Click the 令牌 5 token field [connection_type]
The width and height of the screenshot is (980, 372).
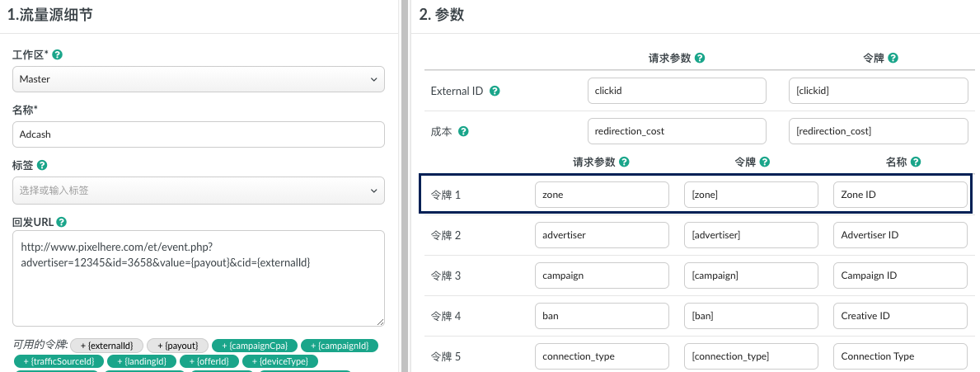coord(751,356)
